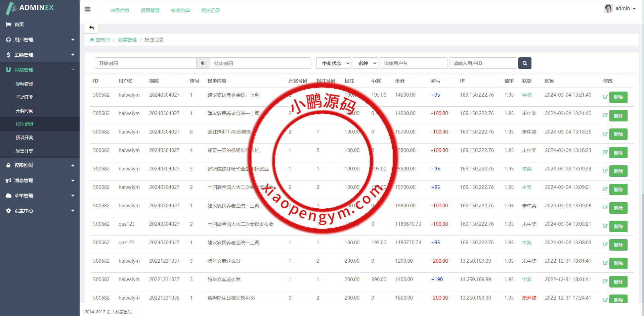The height and width of the screenshot is (316, 644).
Task: Click the 请输入用户ID input field
Action: [483, 63]
